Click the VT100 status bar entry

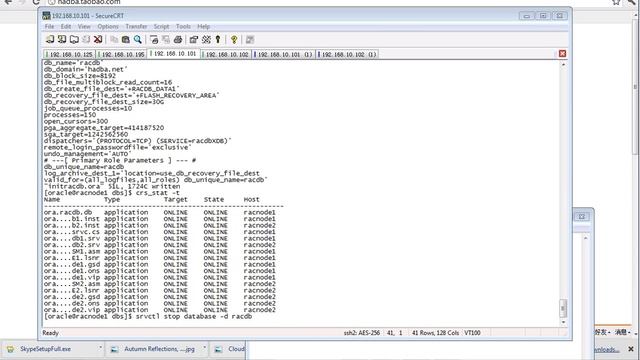(x=472, y=333)
